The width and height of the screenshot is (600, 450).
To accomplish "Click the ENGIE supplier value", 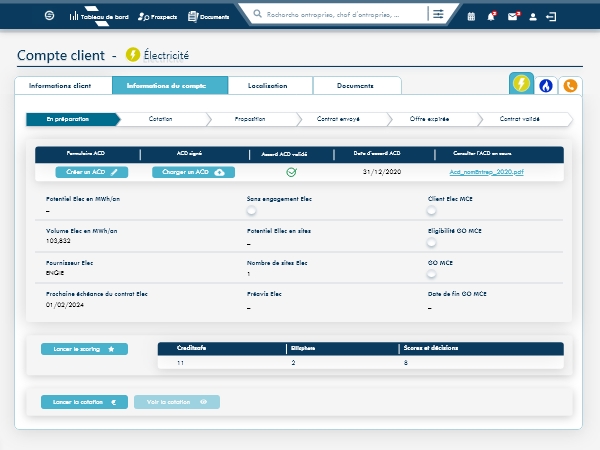I will (x=55, y=273).
